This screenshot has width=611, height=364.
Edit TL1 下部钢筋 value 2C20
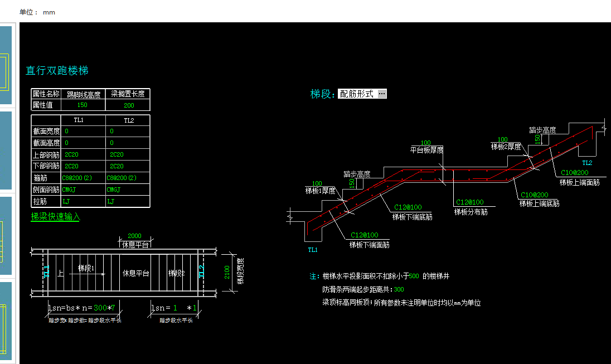(72, 167)
